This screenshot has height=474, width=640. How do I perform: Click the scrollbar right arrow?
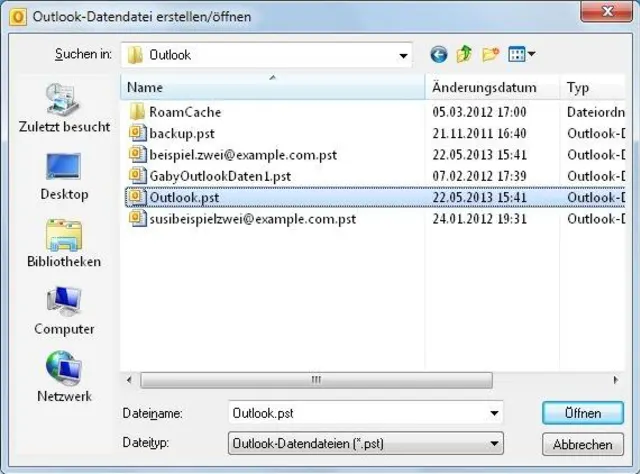coord(616,380)
